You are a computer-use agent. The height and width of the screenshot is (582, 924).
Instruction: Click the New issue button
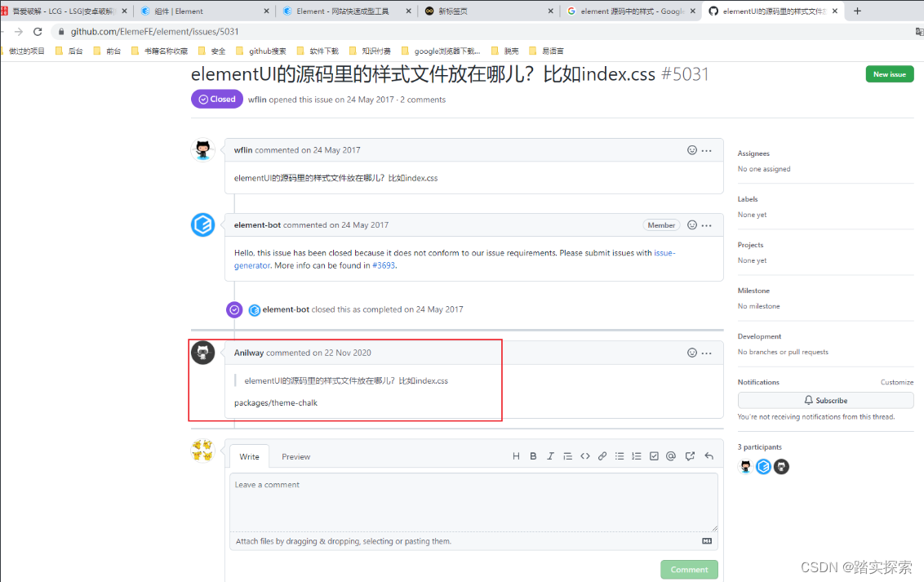(x=889, y=74)
